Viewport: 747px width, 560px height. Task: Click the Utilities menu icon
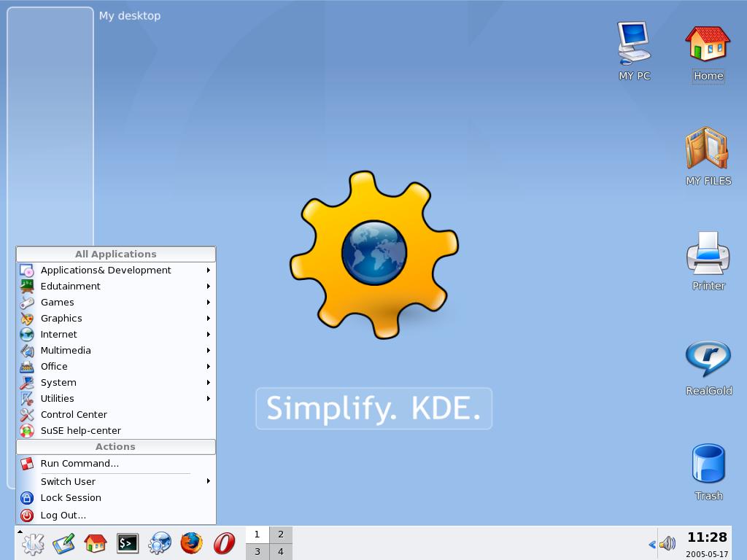27,399
